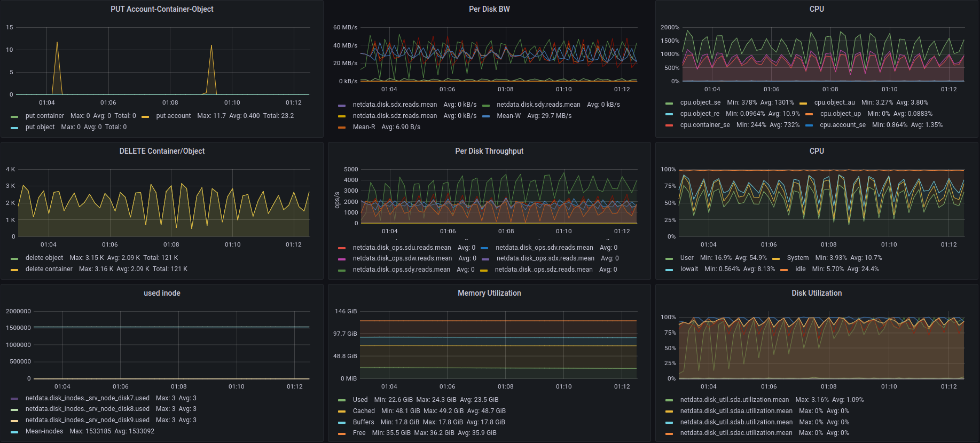Click the Buffers legend color icon
980x443 pixels.
pos(342,423)
